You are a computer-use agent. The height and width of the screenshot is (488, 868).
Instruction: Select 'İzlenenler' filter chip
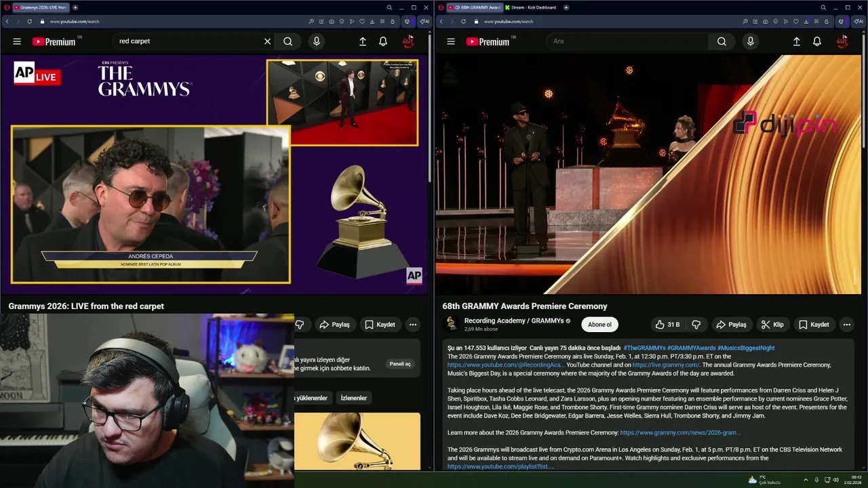(x=353, y=398)
